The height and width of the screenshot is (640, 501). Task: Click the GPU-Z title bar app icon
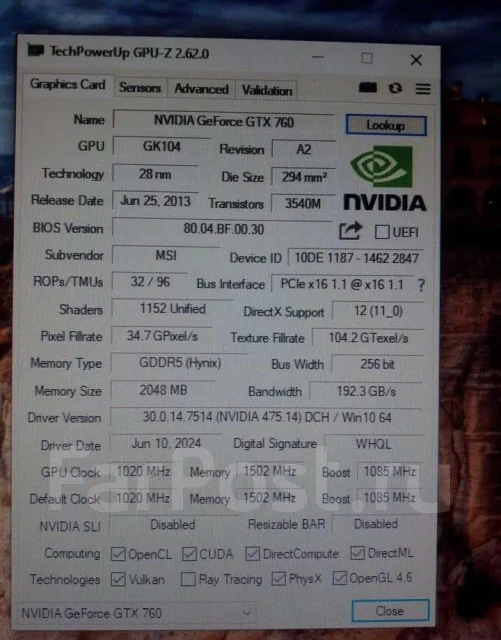[x=36, y=50]
